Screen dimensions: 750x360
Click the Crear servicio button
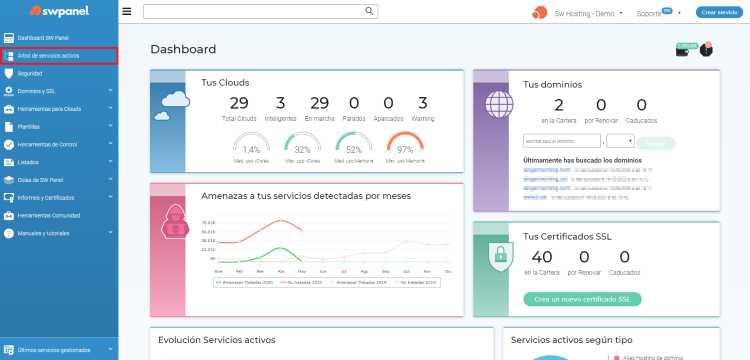pyautogui.click(x=719, y=12)
